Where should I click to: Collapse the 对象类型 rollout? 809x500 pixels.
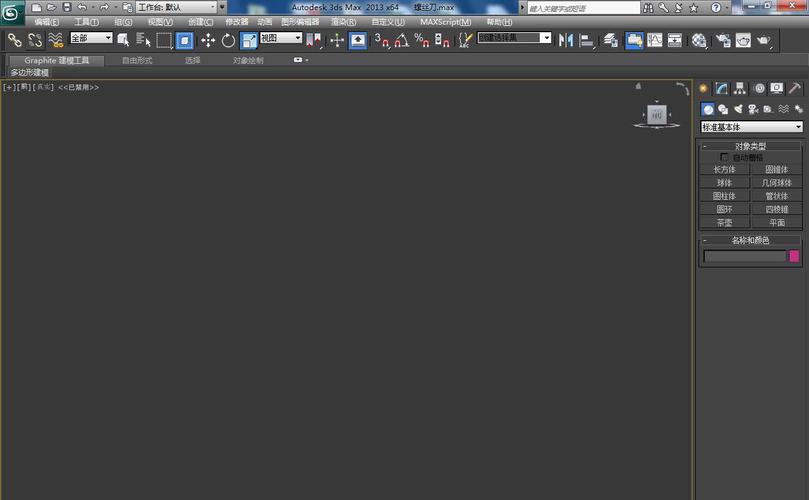click(x=751, y=146)
